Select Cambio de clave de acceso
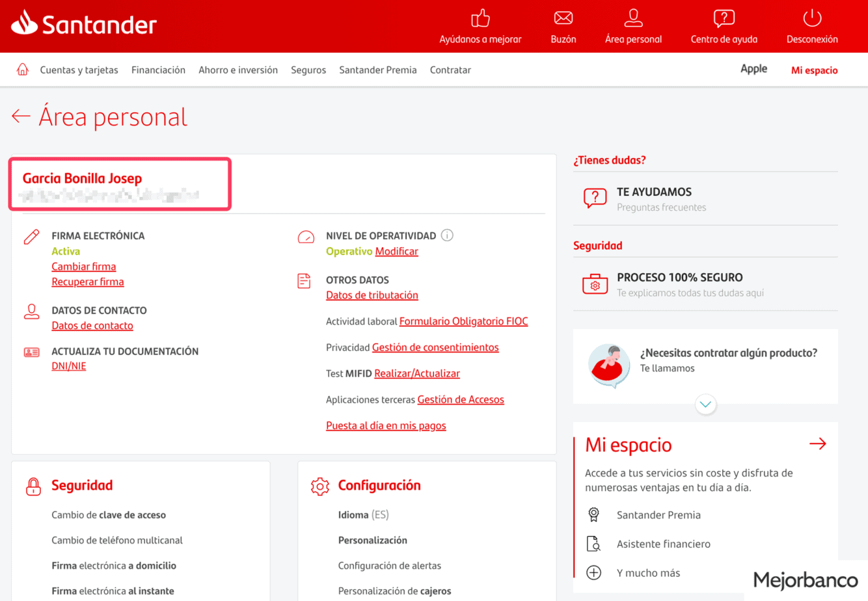The image size is (868, 601). (x=109, y=515)
